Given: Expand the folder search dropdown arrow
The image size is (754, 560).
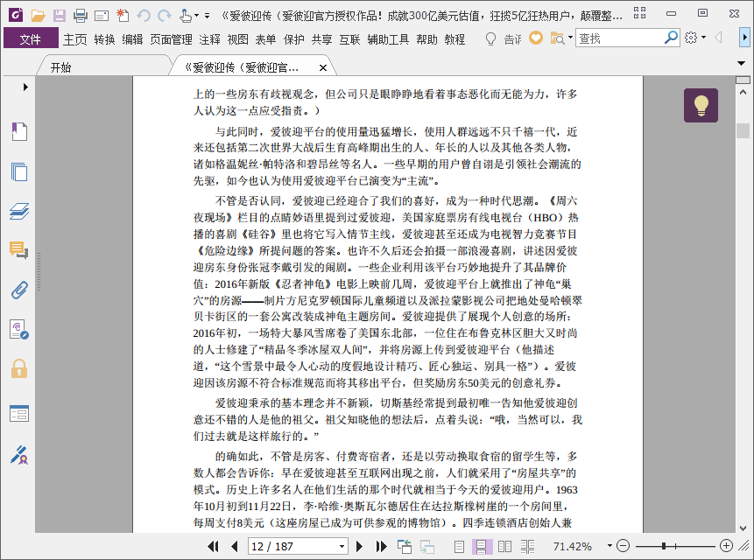Looking at the screenshot, I should point(570,38).
